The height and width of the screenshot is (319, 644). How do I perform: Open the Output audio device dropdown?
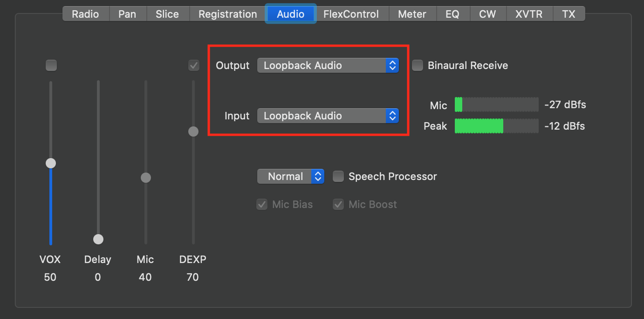click(328, 65)
